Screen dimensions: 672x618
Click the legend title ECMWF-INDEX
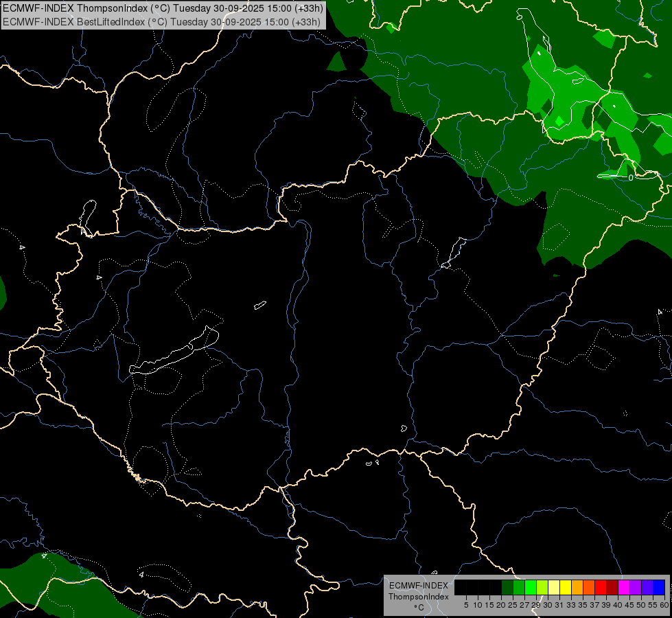click(419, 586)
